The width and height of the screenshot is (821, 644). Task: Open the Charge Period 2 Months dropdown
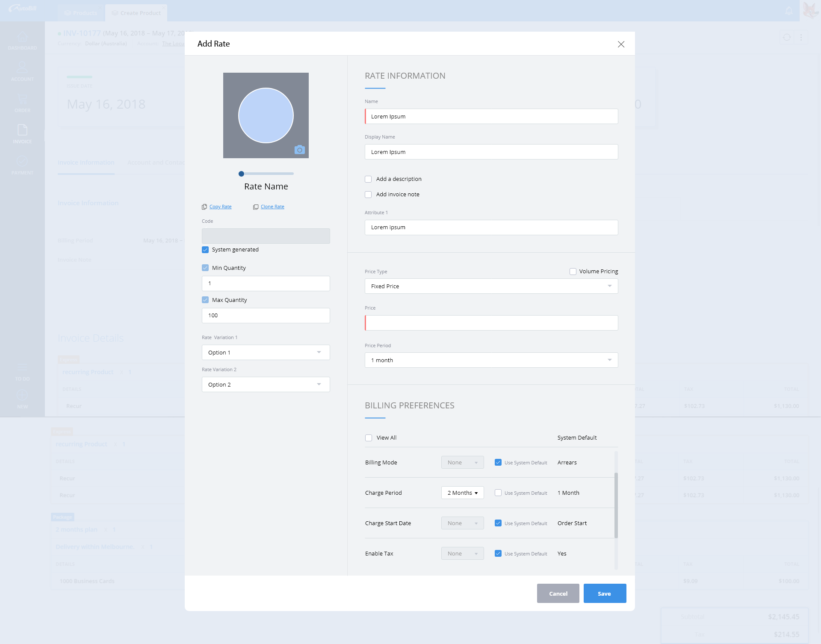[x=462, y=493]
